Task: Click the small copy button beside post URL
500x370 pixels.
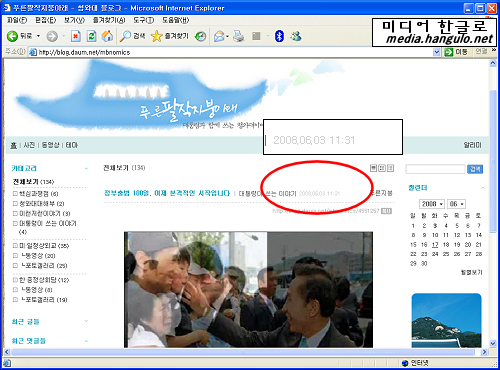Action: (x=386, y=211)
